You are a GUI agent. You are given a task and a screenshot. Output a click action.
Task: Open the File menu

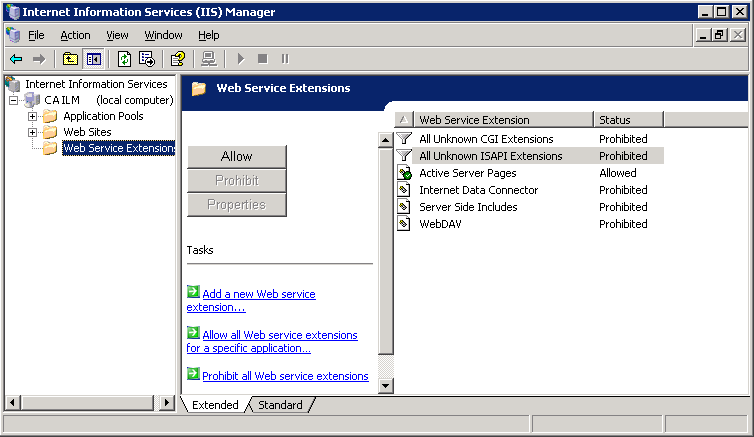[x=36, y=35]
